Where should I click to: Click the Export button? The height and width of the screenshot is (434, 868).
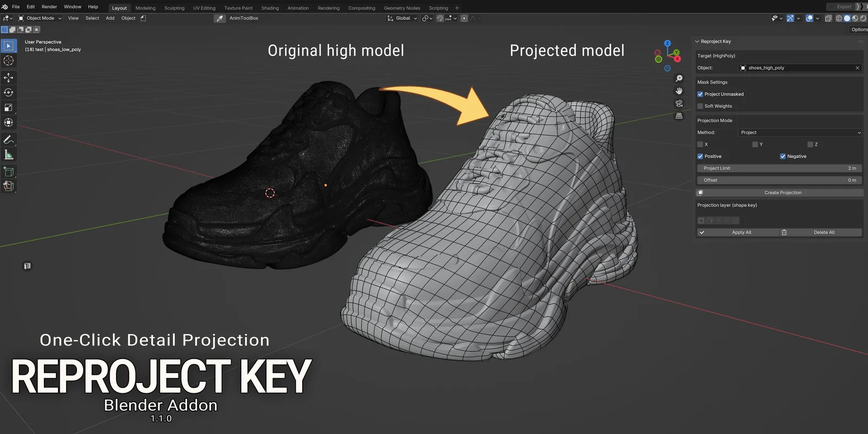coord(840,7)
